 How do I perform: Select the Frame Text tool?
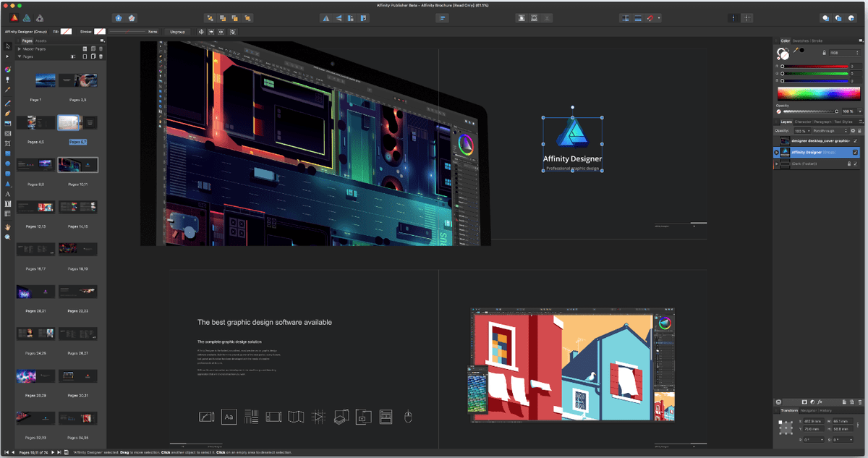[8, 203]
